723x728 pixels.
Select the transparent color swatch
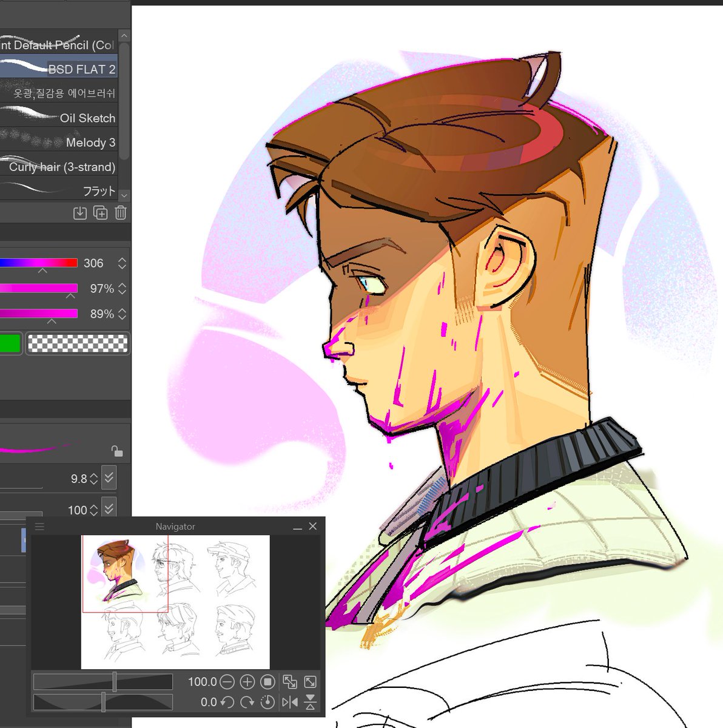[x=78, y=343]
